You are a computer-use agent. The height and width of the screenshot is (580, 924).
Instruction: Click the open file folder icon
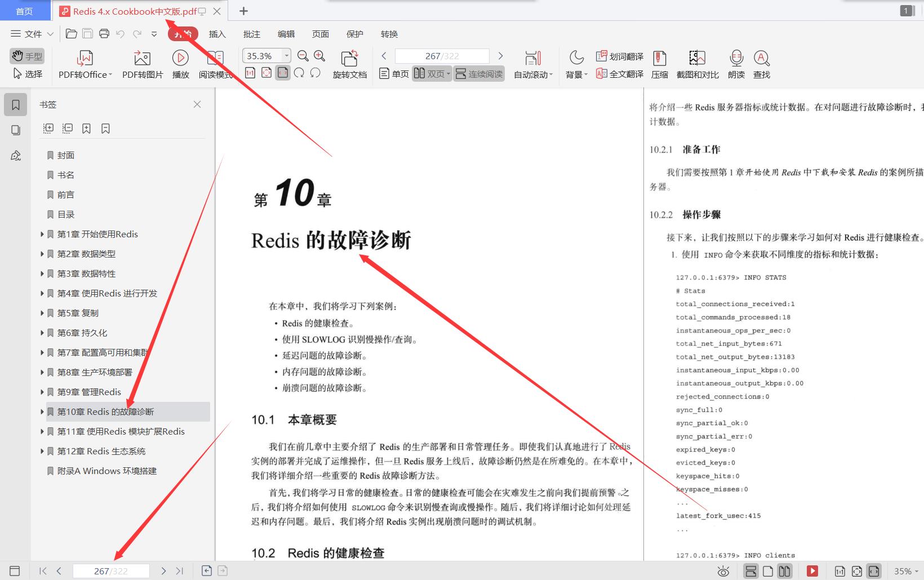(x=72, y=34)
